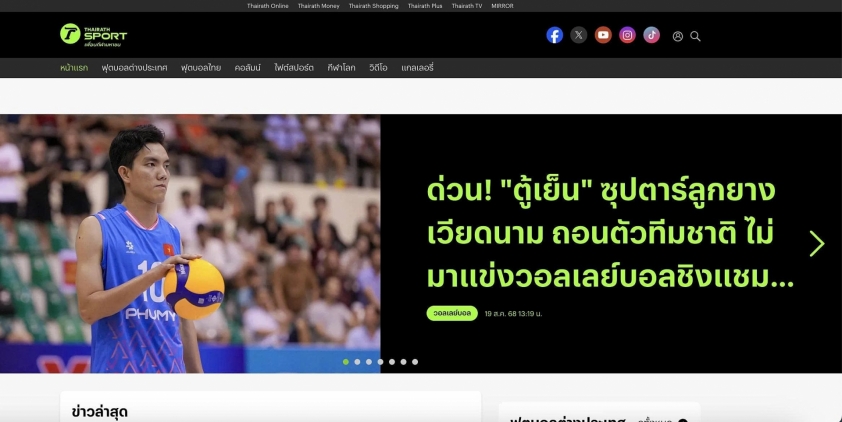Viewport: 842px width, 422px height.
Task: Click the Instagram icon in header
Action: coord(627,35)
